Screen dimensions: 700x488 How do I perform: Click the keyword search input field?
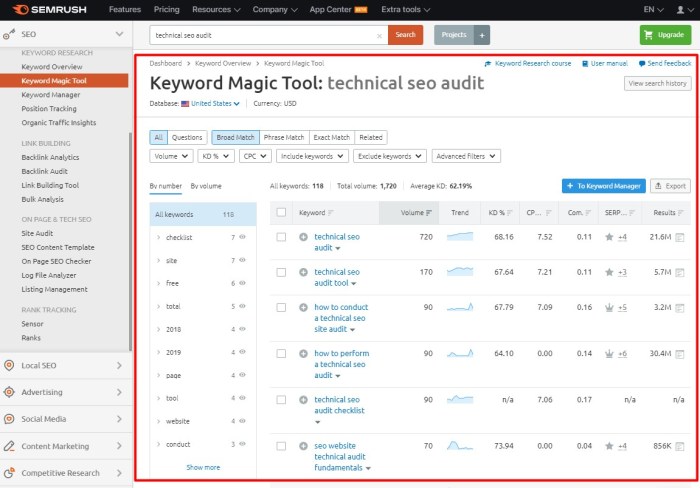coord(262,35)
